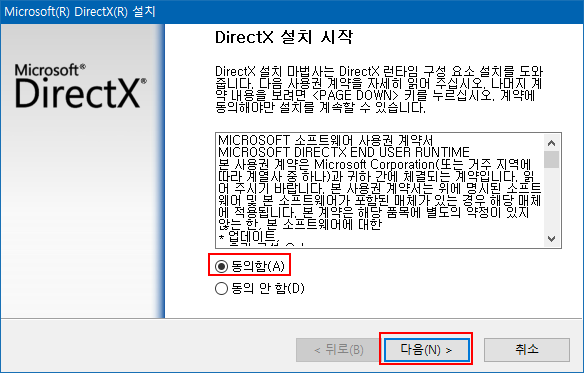Screen dimensions: 584x373
Task: Click the '* 업데이트,' line in license
Action: point(249,236)
